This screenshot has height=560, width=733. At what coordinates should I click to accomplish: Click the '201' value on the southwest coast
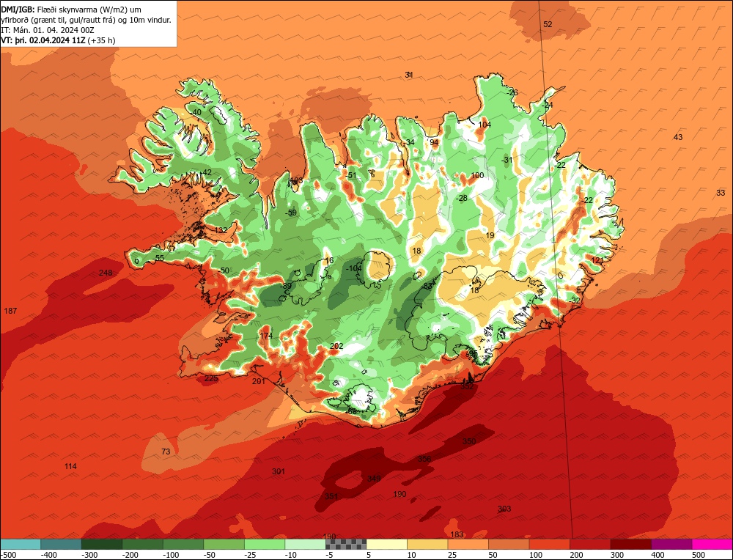(259, 381)
